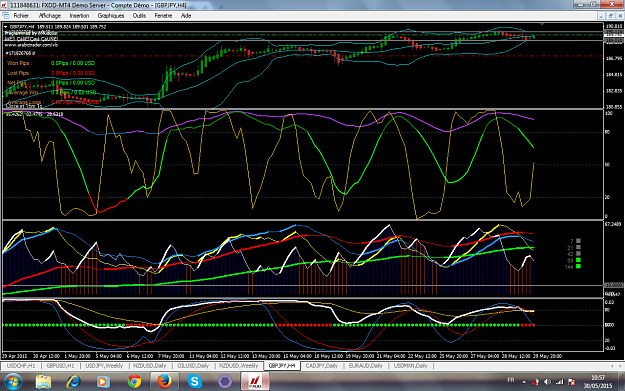The image size is (625, 391).
Task: Switch to Firefox in the taskbar
Action: 164,381
